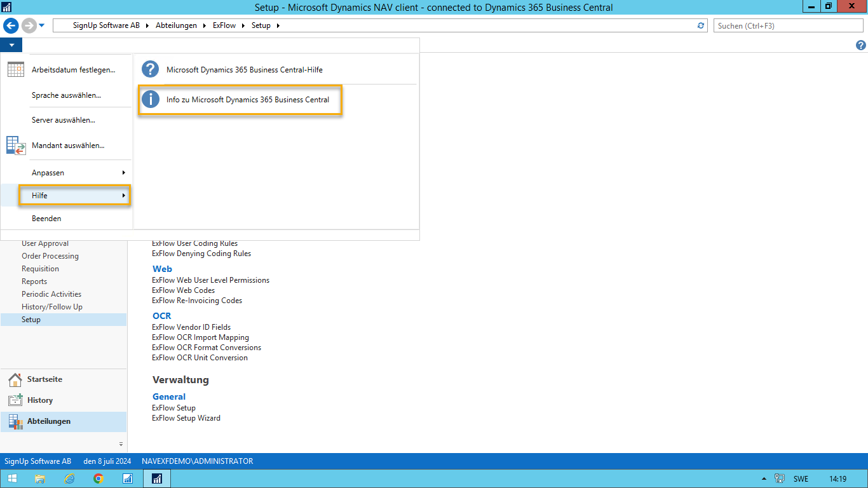Select Reports in navigation pane
Screen dimensions: 868x488
(x=34, y=281)
